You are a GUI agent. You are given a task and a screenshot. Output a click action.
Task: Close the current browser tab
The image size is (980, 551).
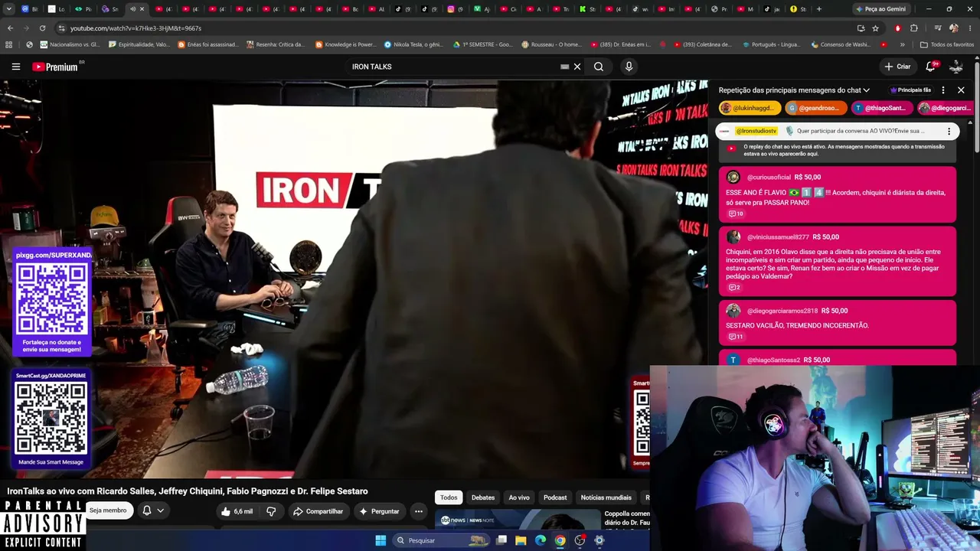coord(142,9)
